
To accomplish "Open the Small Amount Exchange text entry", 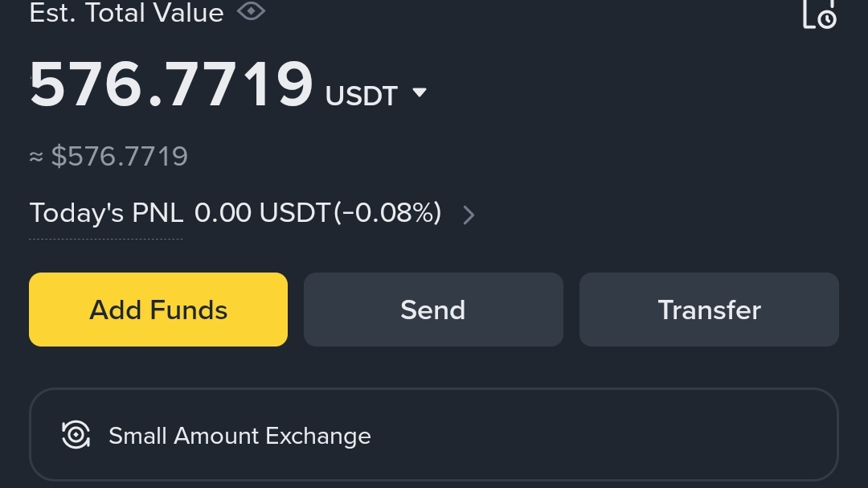I will 240,436.
